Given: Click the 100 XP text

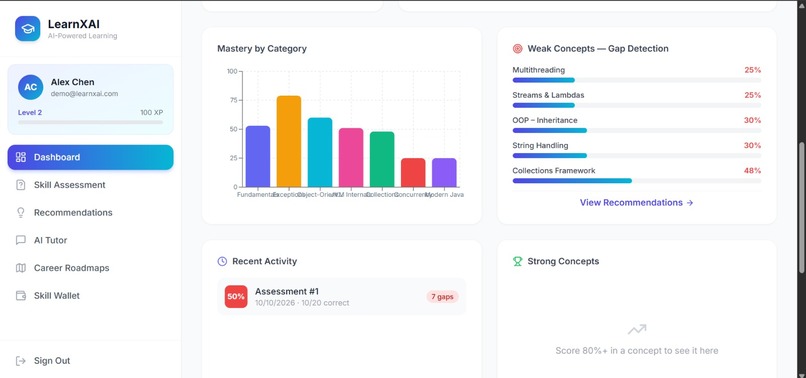Looking at the screenshot, I should (152, 113).
